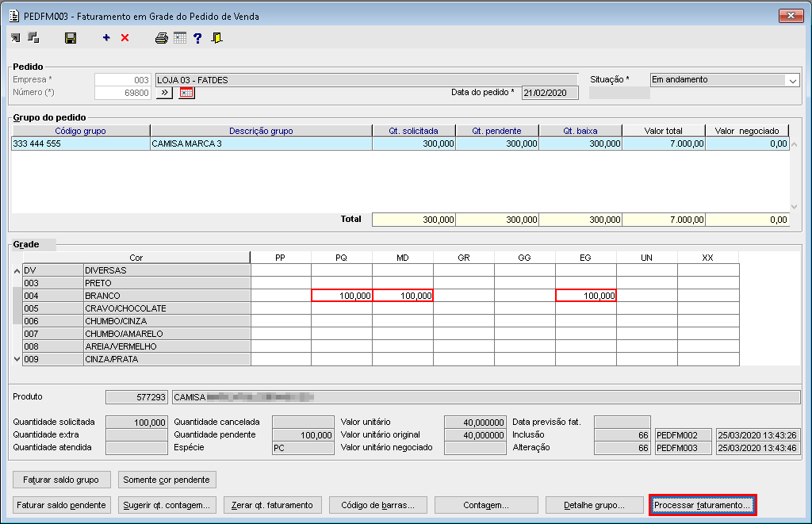Open the Código de barras dialog
Viewport: 812px width, 524px height.
(378, 505)
